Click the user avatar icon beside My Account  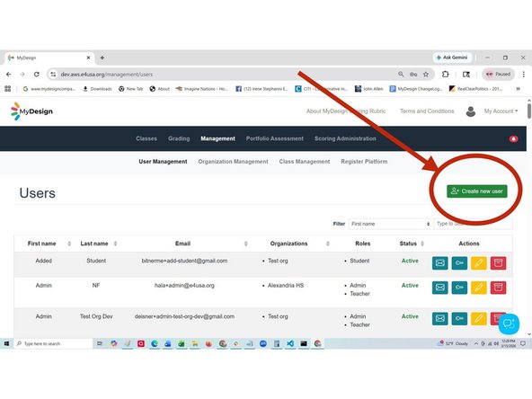pyautogui.click(x=471, y=111)
